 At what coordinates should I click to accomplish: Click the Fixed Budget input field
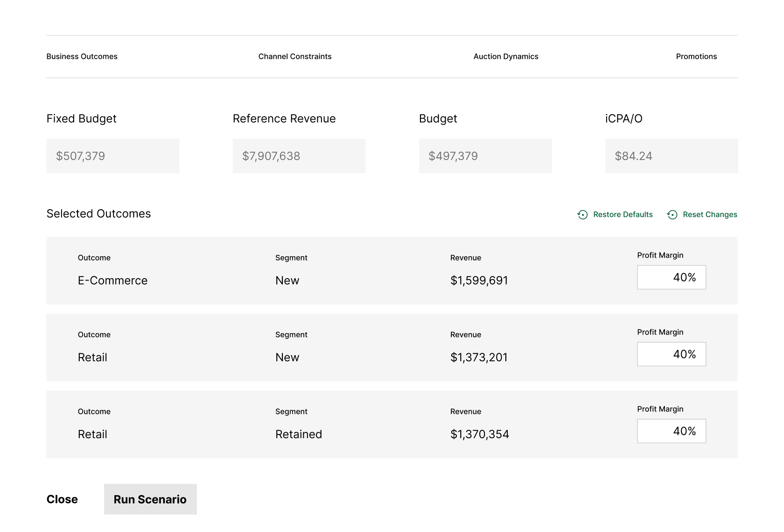112,156
